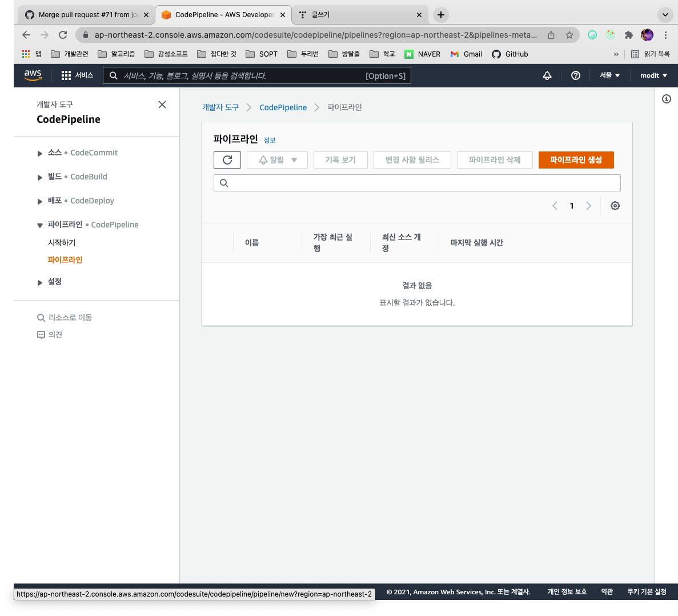Open the SOPT bookmark folder

(x=262, y=54)
